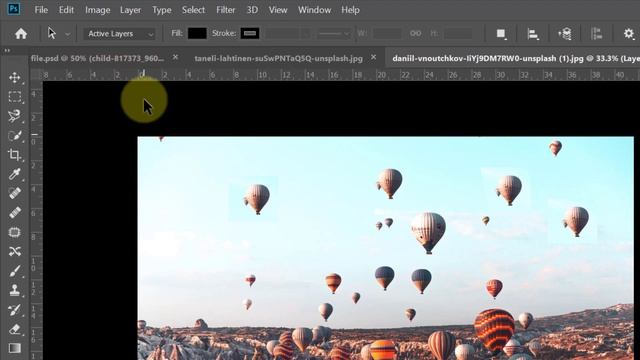This screenshot has width=640, height=360.
Task: Switch to daniil-vnoutchkov unsplash tab
Action: pos(516,58)
